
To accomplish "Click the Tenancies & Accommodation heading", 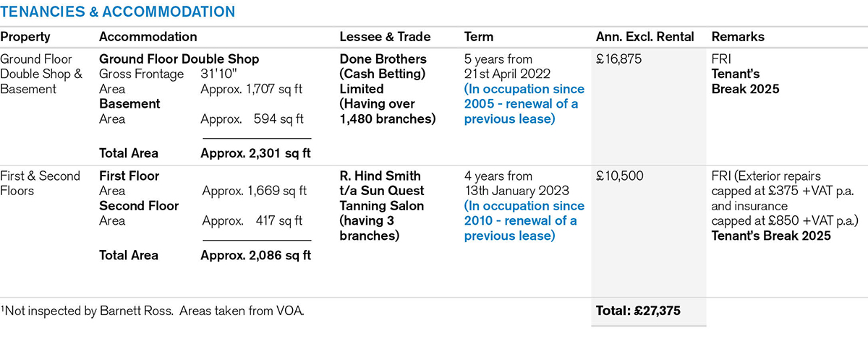I will tap(118, 12).
